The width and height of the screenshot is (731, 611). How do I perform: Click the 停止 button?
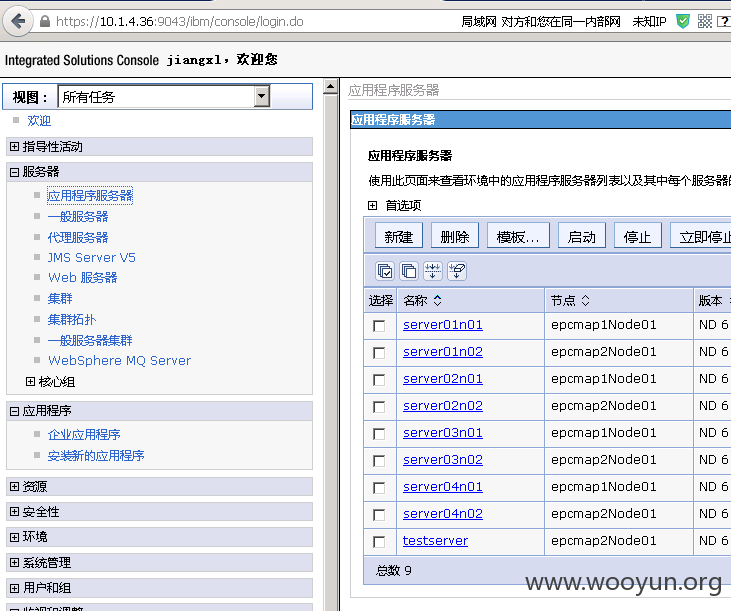(638, 237)
